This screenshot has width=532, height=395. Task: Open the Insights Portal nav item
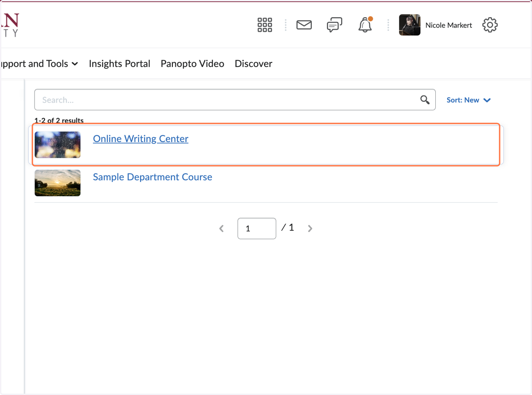(120, 64)
